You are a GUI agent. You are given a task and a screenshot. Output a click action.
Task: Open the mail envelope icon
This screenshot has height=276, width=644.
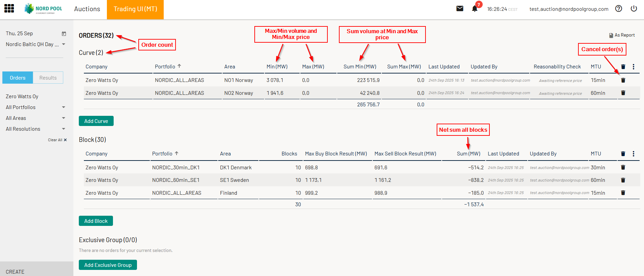(460, 9)
